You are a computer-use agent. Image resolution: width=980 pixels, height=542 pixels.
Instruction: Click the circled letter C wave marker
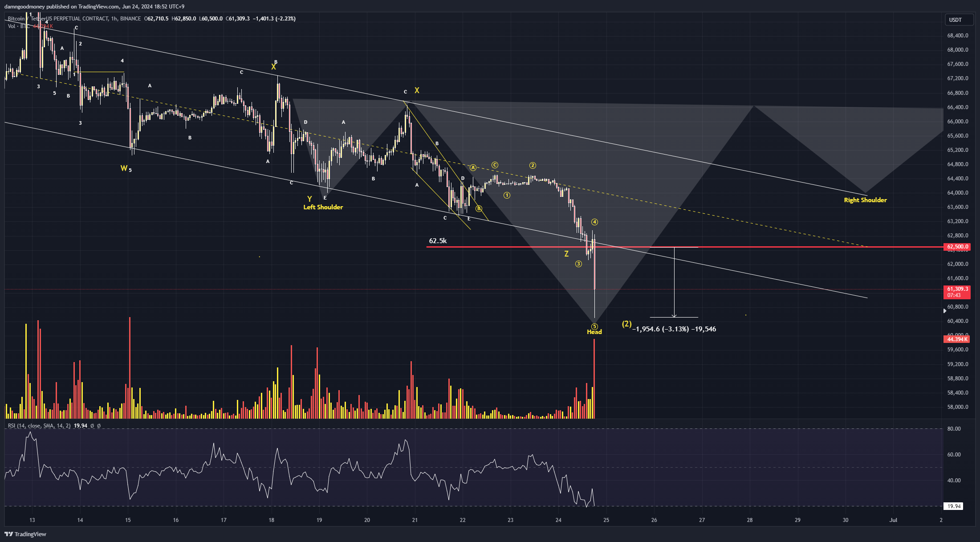495,165
